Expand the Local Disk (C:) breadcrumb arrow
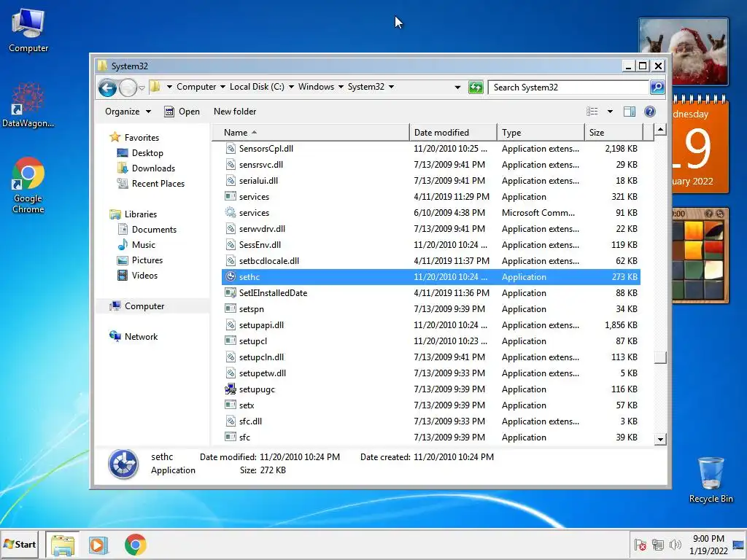The height and width of the screenshot is (560, 747). coord(291,87)
